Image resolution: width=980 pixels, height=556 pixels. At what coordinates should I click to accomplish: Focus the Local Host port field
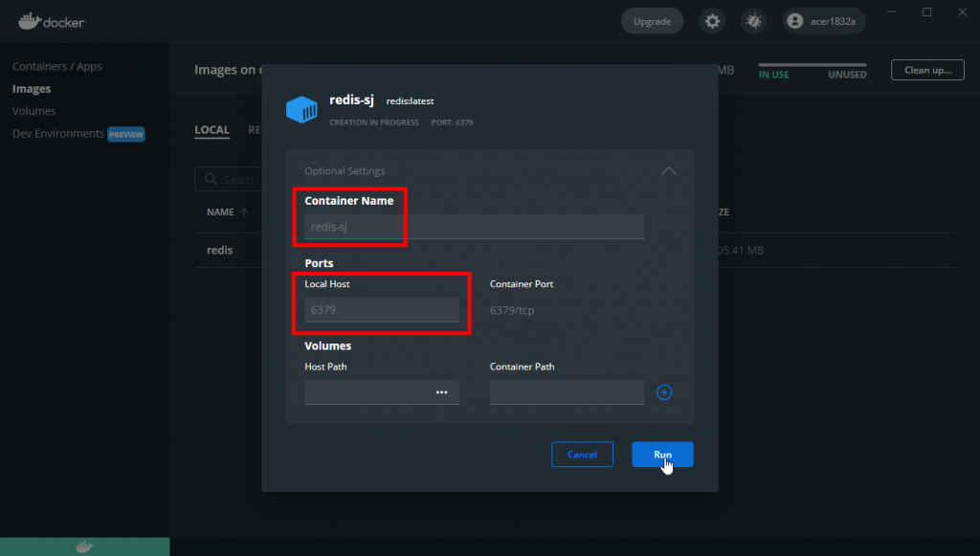point(382,309)
